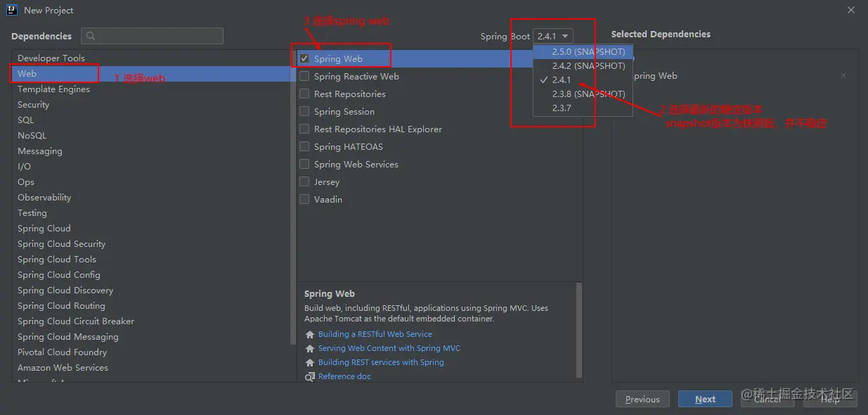Select the Security category
The width and height of the screenshot is (868, 415).
click(152, 105)
